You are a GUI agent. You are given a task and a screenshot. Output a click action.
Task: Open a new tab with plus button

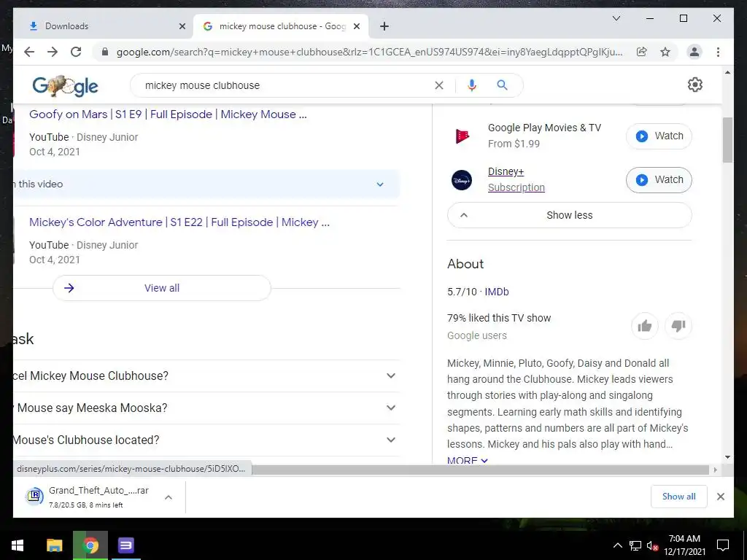384,26
